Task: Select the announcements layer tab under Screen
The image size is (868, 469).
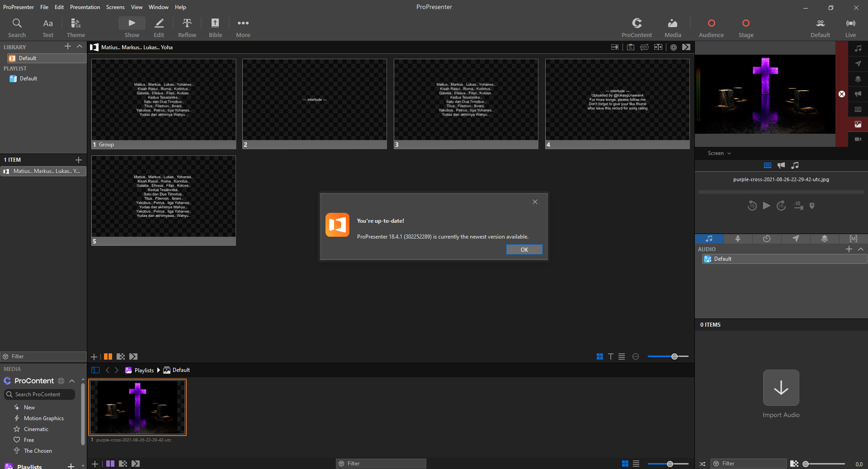Action: (x=781, y=165)
